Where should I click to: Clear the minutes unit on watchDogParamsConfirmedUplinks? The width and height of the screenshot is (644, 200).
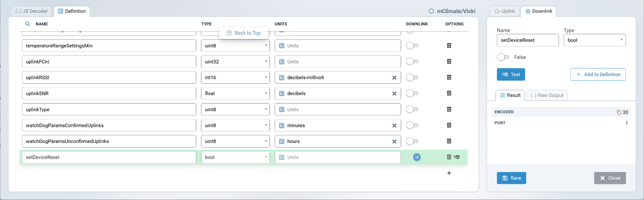394,126
